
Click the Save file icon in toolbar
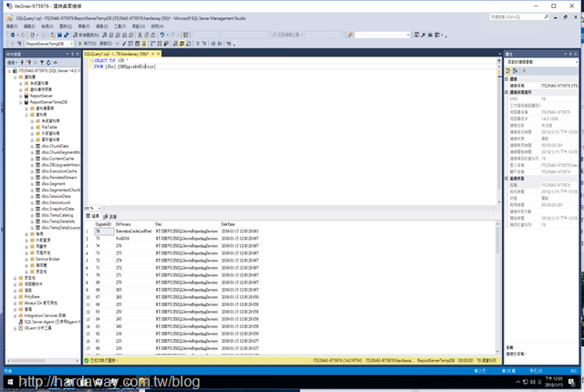tap(59, 35)
